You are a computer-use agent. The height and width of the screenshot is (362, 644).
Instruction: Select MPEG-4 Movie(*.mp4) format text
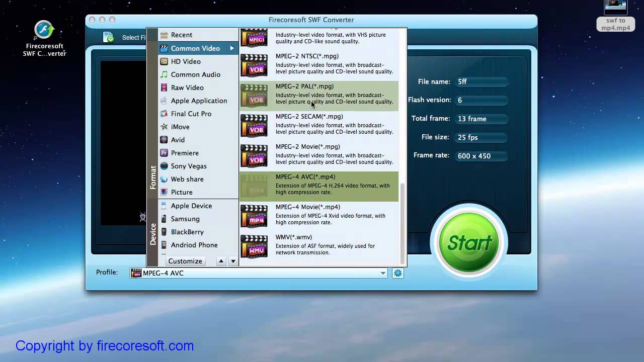pos(308,207)
